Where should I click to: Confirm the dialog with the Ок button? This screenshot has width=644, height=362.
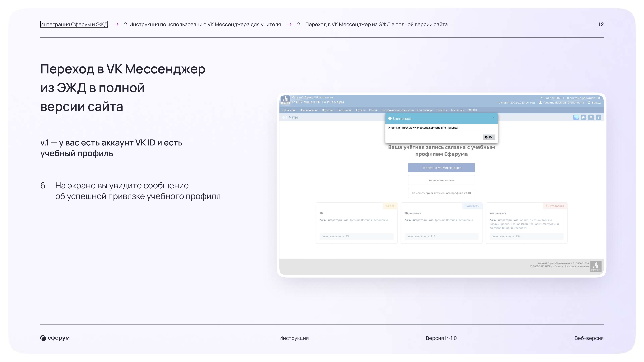tap(489, 137)
